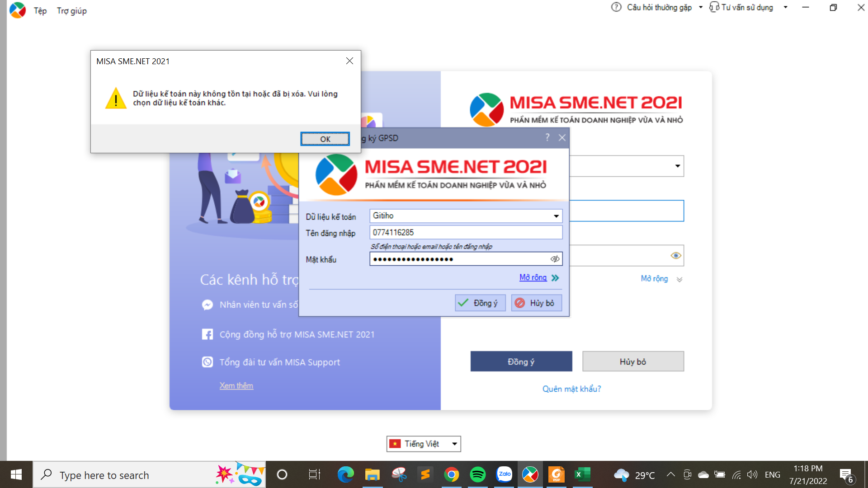The height and width of the screenshot is (488, 868).
Task: Expand the Tư vấn sử dụng dropdown arrow
Action: tap(786, 7)
